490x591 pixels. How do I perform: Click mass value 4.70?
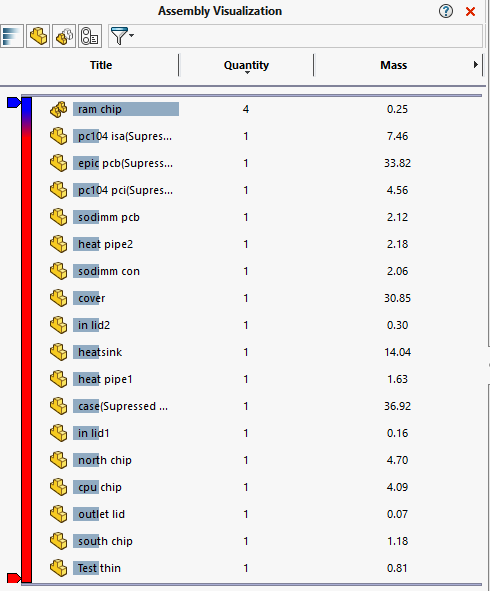click(397, 460)
